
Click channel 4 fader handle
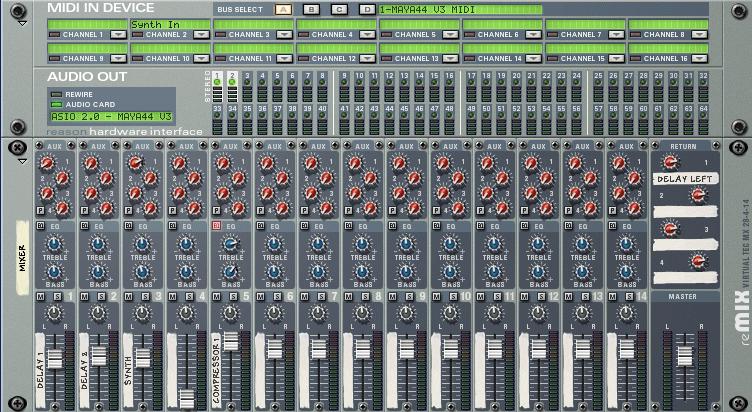pyautogui.click(x=187, y=398)
